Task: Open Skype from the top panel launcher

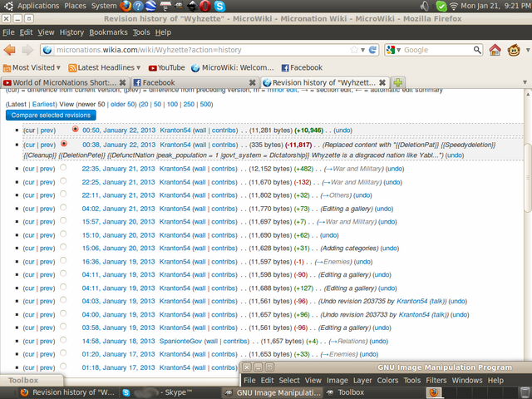Action: (219, 6)
